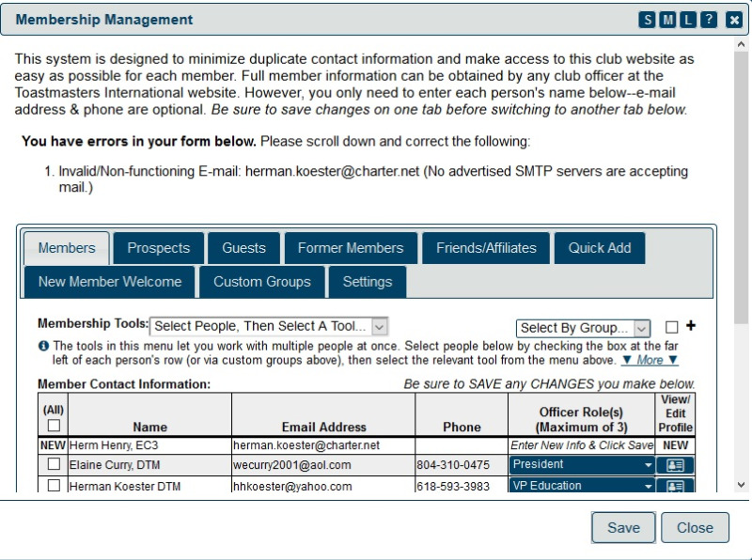Open the Membership Tools dropdown
Viewport: 752px width, 560px height.
(x=269, y=326)
